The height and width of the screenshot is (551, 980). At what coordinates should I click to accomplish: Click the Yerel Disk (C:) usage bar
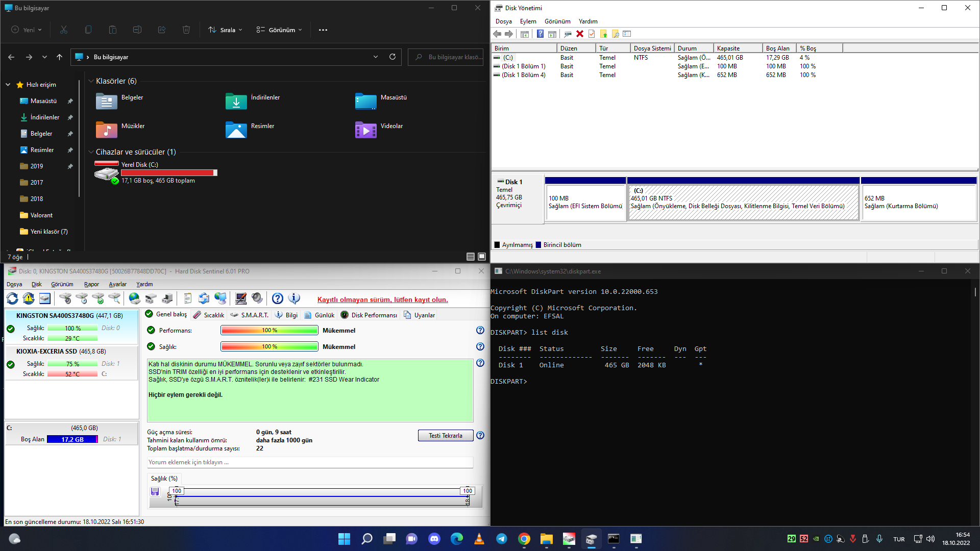(x=168, y=173)
